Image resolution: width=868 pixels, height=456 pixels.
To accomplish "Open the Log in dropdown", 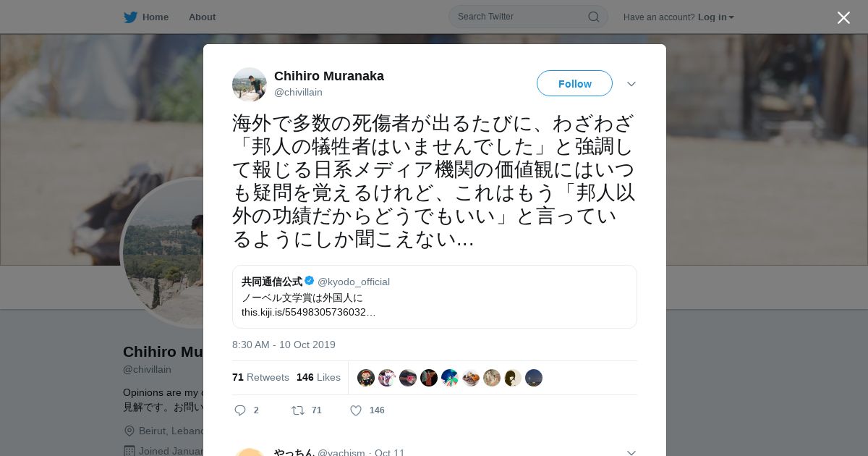I will [x=716, y=17].
